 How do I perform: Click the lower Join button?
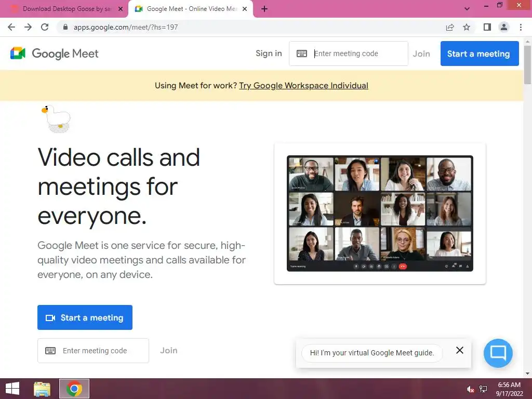point(169,351)
